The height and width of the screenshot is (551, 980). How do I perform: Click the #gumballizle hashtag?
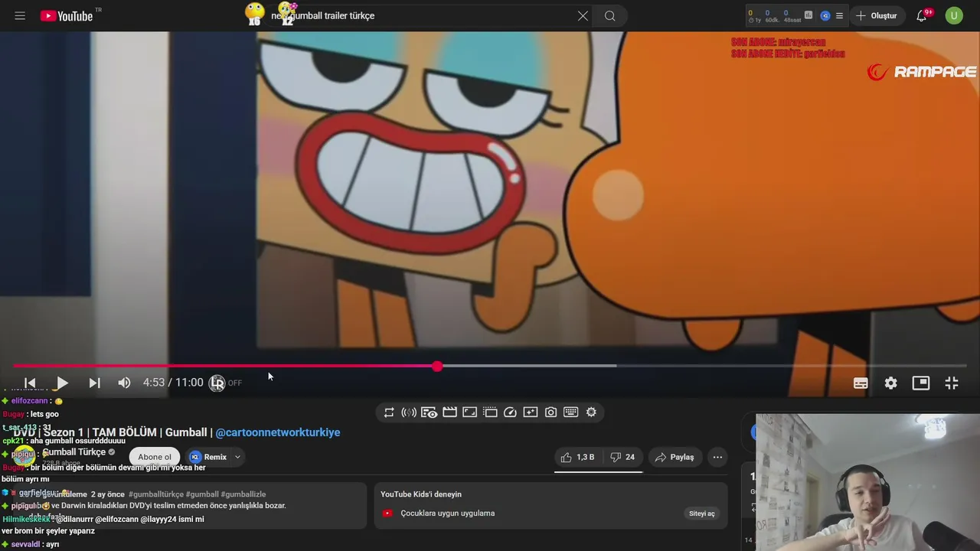tap(243, 494)
